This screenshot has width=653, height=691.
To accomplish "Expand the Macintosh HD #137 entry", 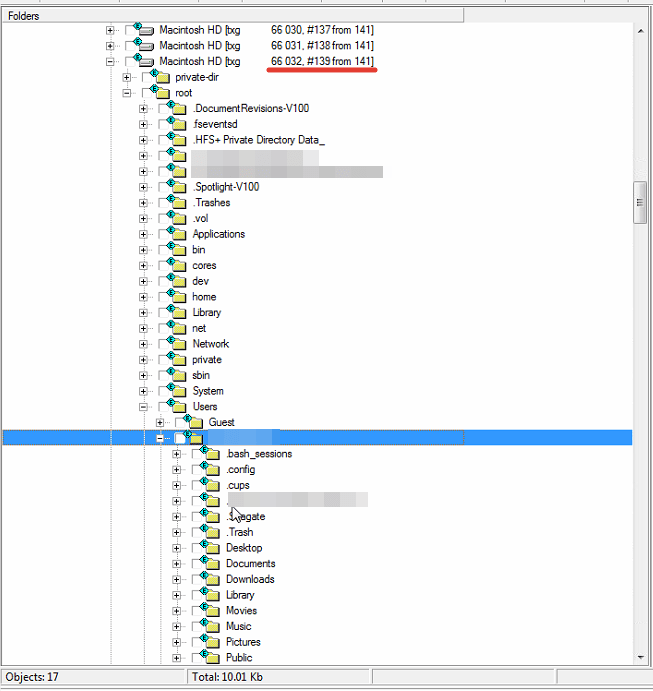I will [110, 30].
